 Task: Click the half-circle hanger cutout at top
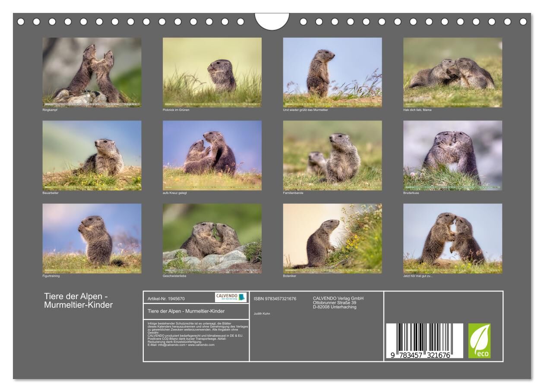pyautogui.click(x=272, y=21)
